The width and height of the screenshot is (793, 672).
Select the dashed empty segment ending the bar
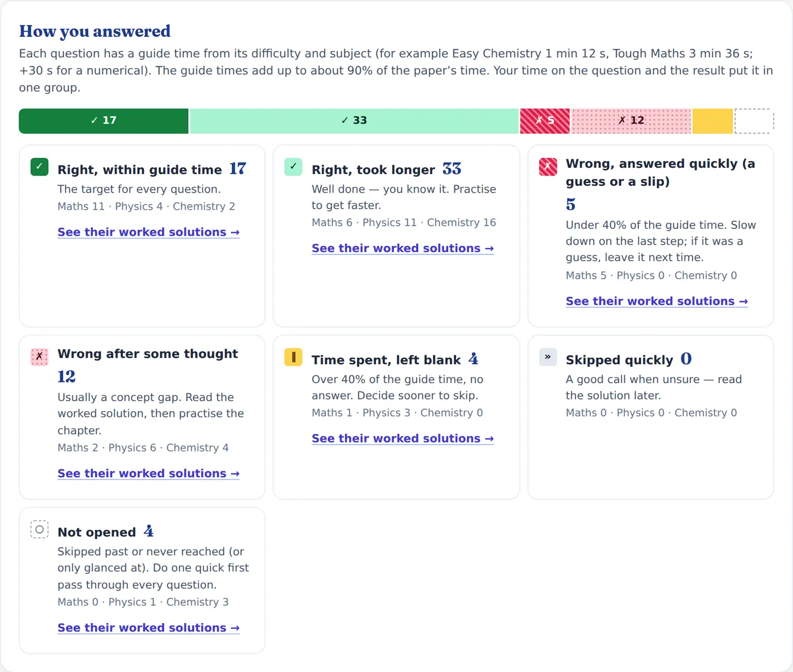754,121
